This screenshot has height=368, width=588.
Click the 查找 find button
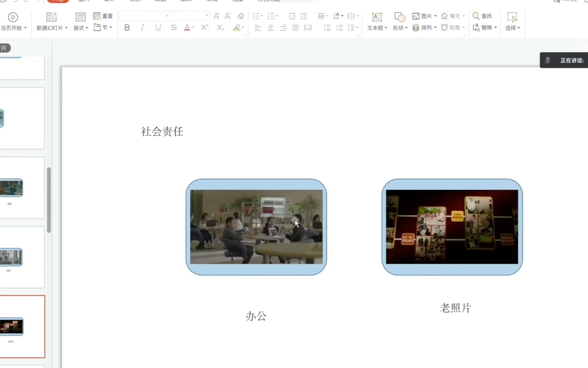pos(482,16)
